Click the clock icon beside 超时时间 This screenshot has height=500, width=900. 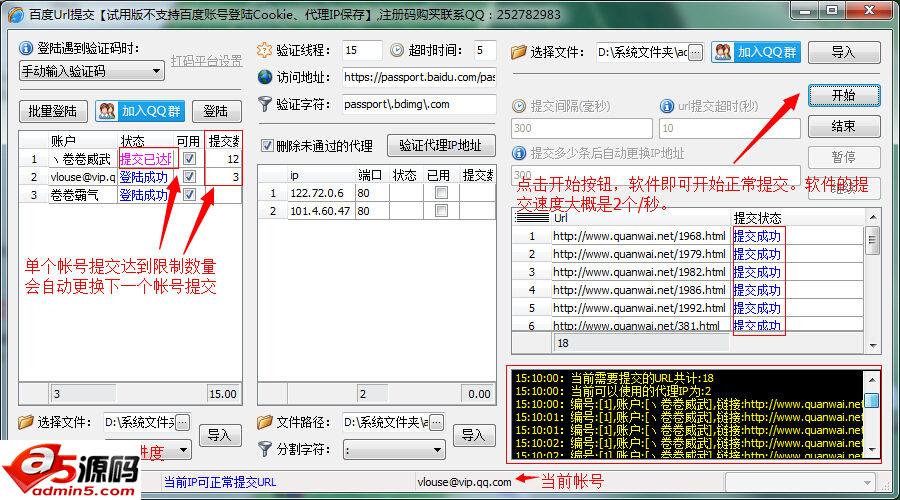(x=397, y=50)
